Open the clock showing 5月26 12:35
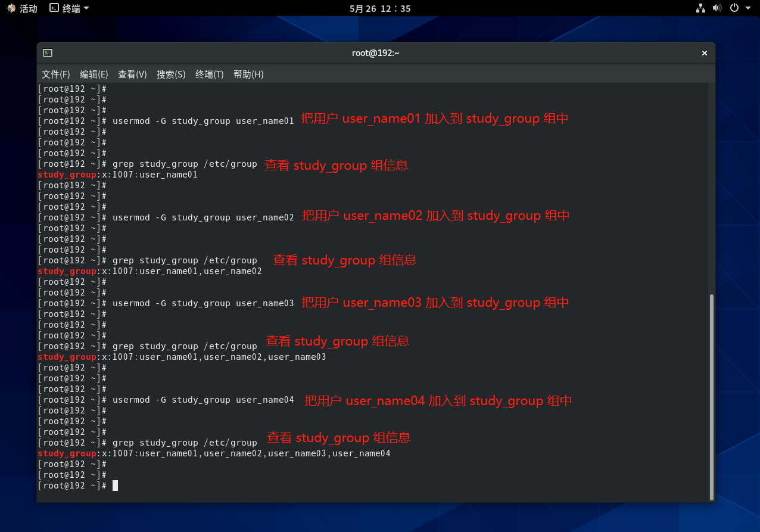 tap(380, 8)
